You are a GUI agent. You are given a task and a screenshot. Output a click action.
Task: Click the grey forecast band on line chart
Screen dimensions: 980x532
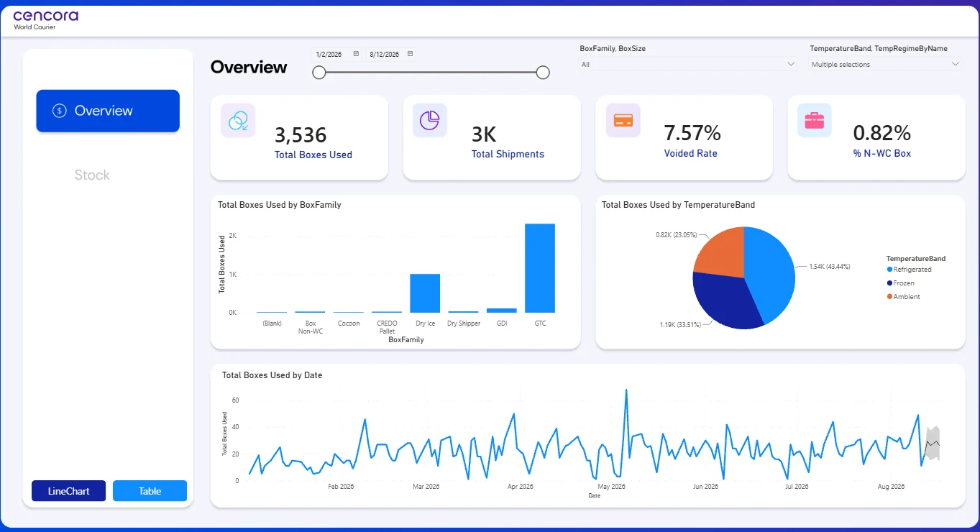pyautogui.click(x=933, y=444)
